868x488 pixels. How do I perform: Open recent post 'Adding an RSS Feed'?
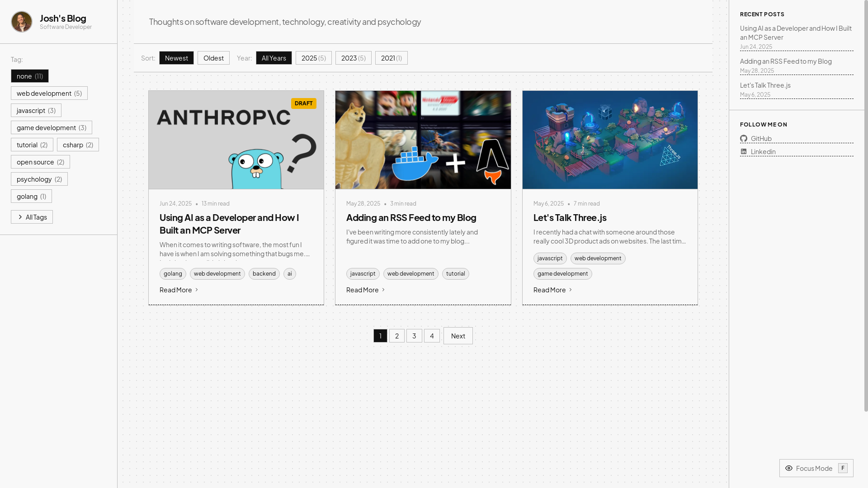pyautogui.click(x=786, y=61)
